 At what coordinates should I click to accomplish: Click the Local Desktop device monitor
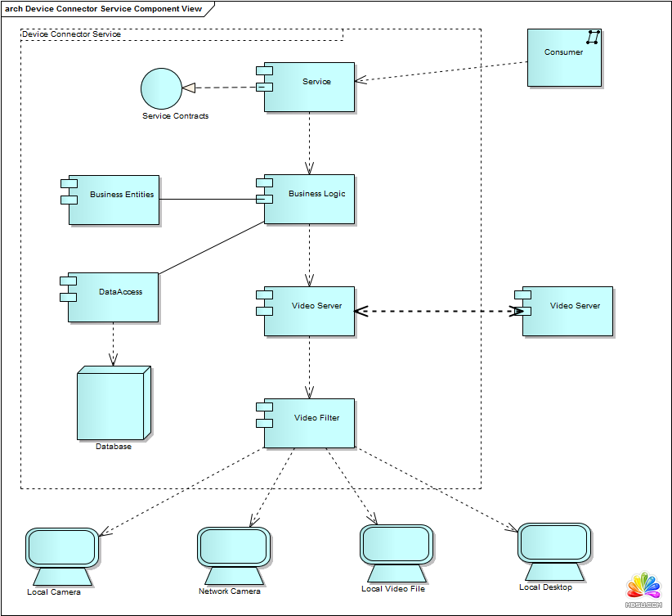click(x=553, y=542)
